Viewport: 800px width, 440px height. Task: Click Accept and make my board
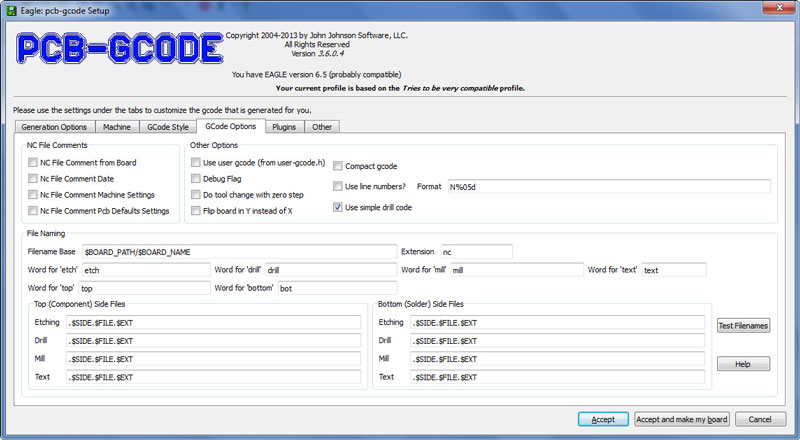pos(682,419)
